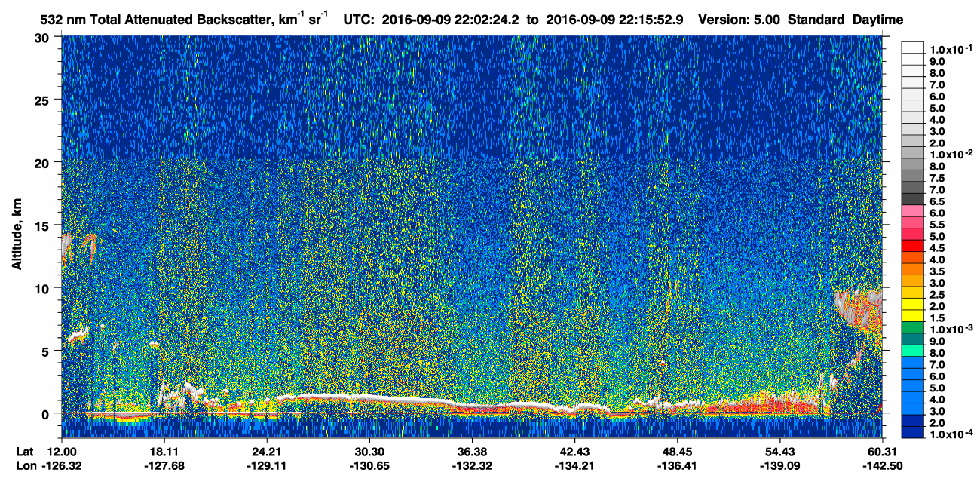Image resolution: width=980 pixels, height=503 pixels.
Task: Click the altitude tick label '10'
Action: 44,287
